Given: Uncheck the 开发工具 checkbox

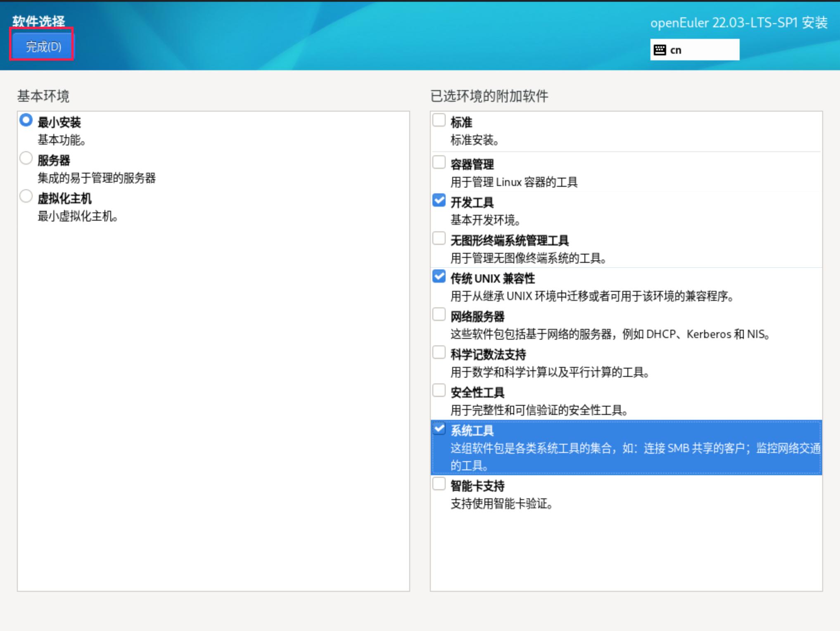Looking at the screenshot, I should point(439,200).
